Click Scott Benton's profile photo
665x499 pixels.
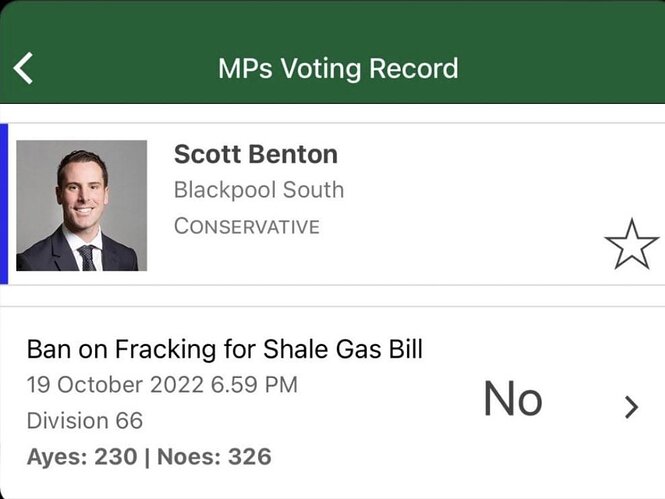click(81, 206)
